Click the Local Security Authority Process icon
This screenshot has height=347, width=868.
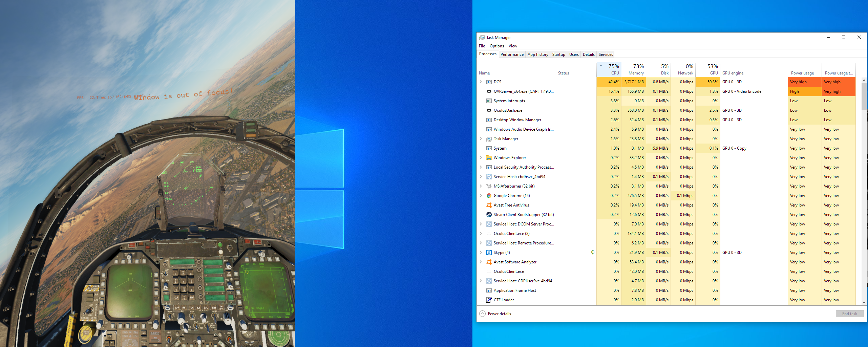(489, 167)
